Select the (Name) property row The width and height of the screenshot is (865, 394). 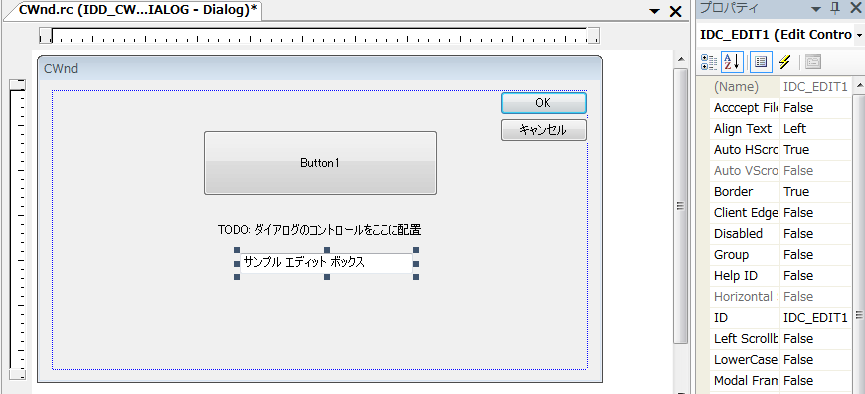coord(781,87)
